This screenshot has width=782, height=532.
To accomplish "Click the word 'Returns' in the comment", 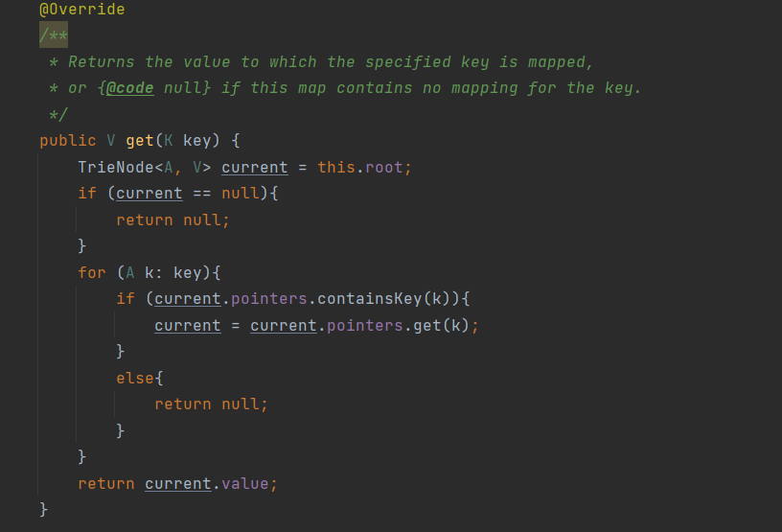I will (x=102, y=62).
